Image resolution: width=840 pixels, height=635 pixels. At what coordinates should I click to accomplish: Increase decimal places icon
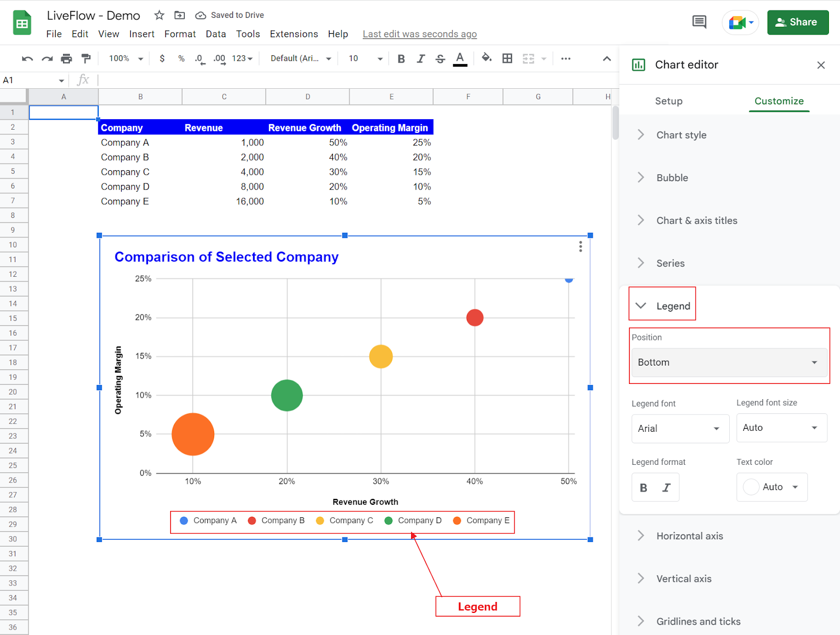[219, 59]
